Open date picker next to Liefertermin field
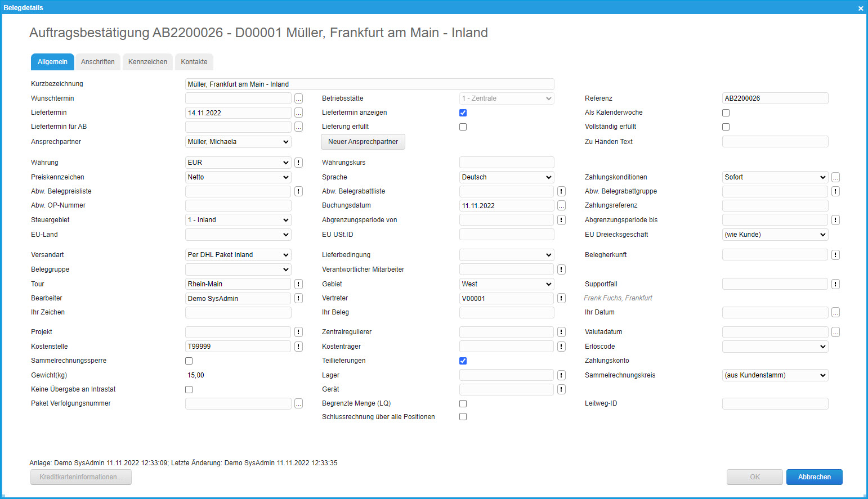868x499 pixels. (298, 113)
